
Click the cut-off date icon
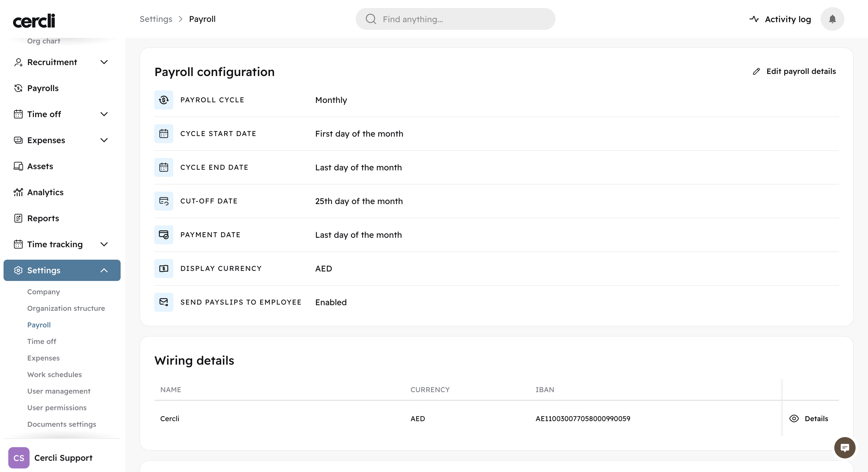[164, 201]
